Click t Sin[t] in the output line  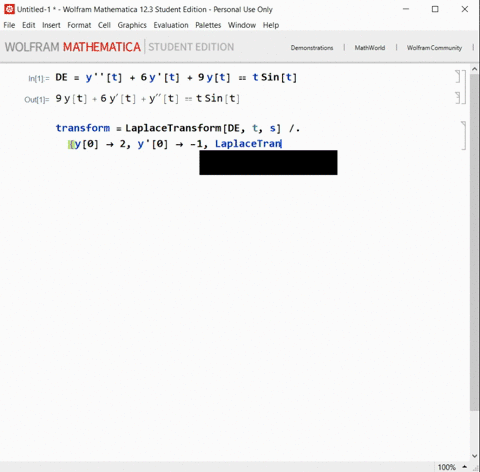218,99
